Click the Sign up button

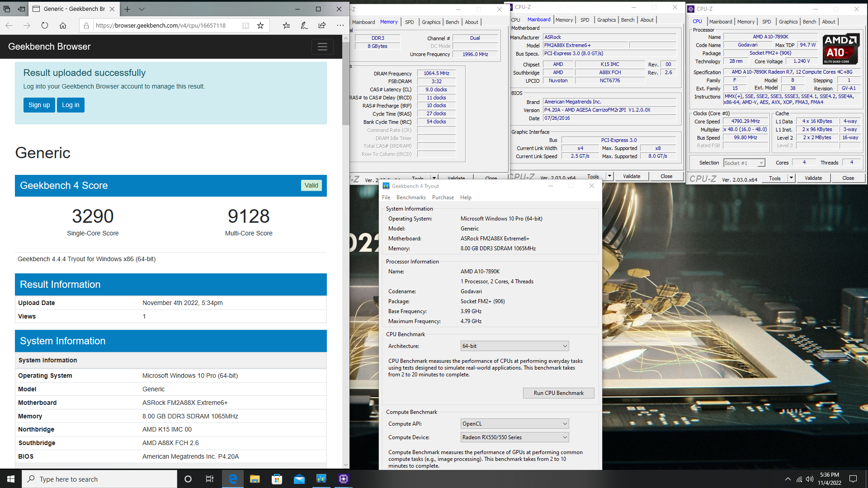(39, 105)
